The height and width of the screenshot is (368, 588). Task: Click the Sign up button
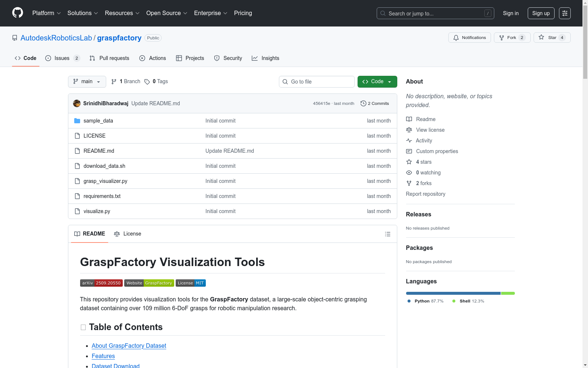pos(541,13)
